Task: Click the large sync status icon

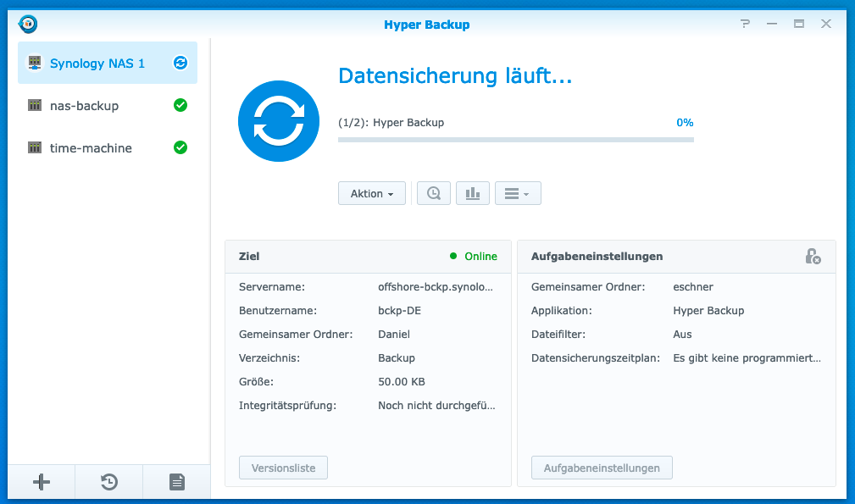Action: [x=279, y=121]
